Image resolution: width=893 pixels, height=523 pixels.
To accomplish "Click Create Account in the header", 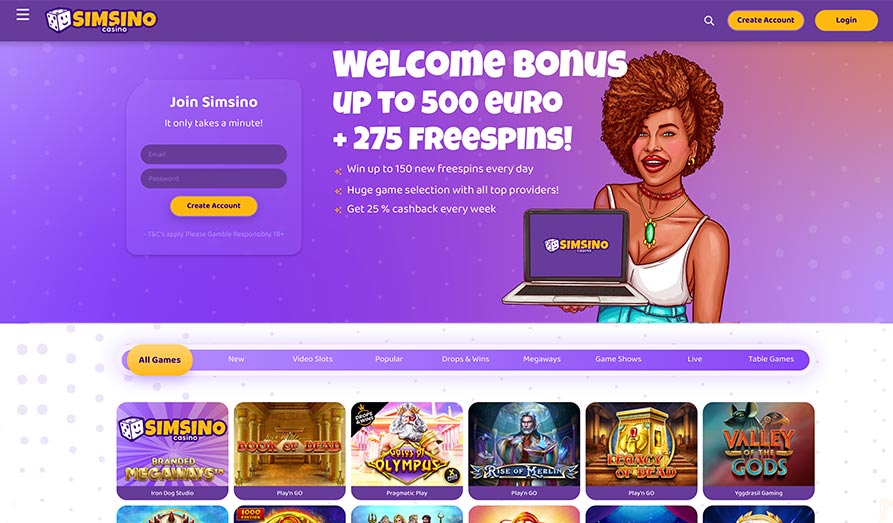I will (x=765, y=20).
